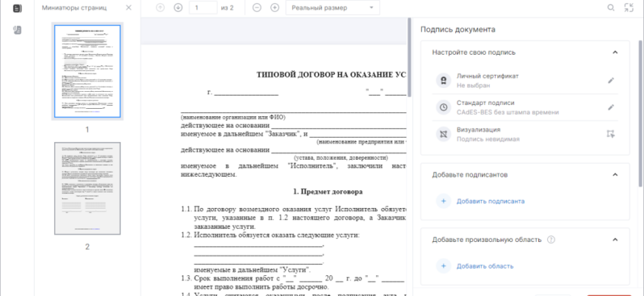This screenshot has width=644, height=296.
Task: Edit the Личный сертификат with pencil icon
Action: (x=611, y=81)
